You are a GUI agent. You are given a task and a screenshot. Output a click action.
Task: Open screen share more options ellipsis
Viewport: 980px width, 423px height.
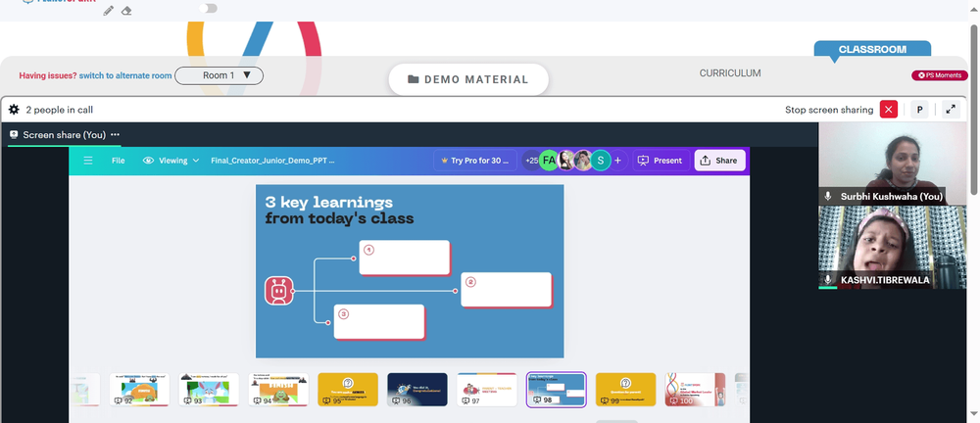coord(115,135)
